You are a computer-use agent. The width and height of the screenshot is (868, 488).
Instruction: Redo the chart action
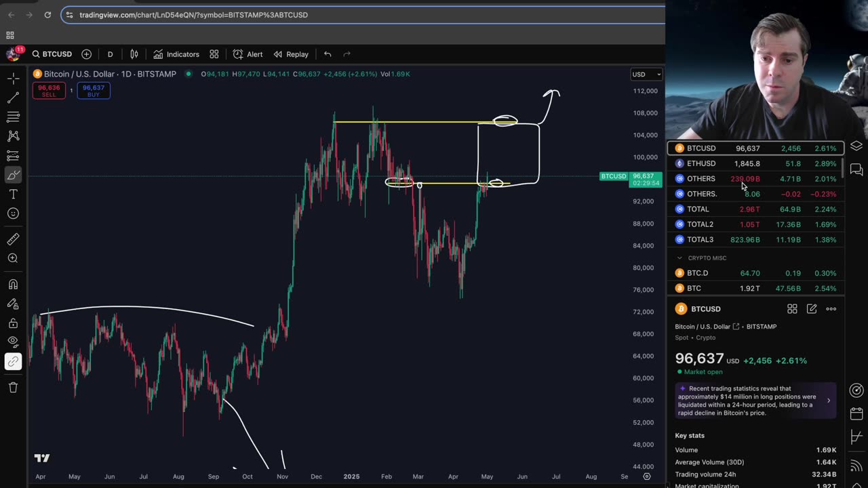[347, 54]
